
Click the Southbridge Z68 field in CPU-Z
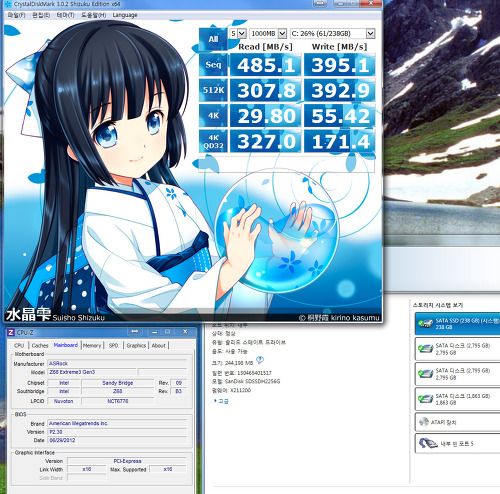coord(118,391)
